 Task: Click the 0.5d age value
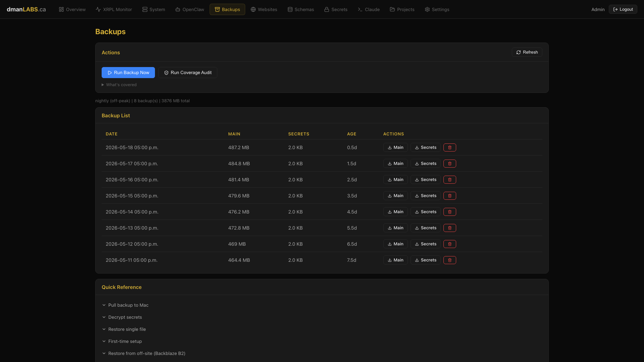[x=352, y=147]
